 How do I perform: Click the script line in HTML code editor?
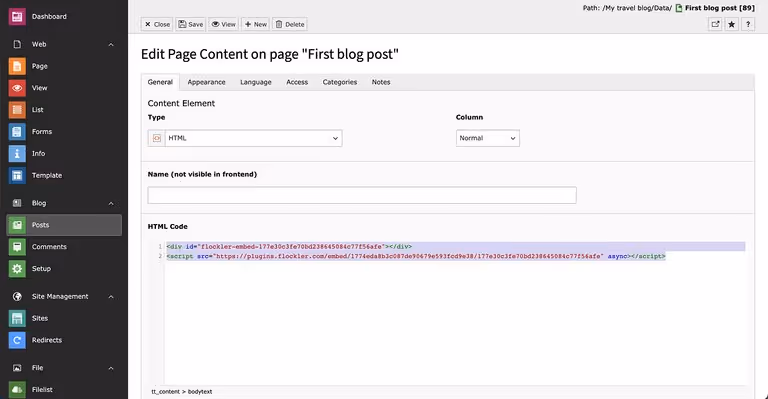coord(416,257)
